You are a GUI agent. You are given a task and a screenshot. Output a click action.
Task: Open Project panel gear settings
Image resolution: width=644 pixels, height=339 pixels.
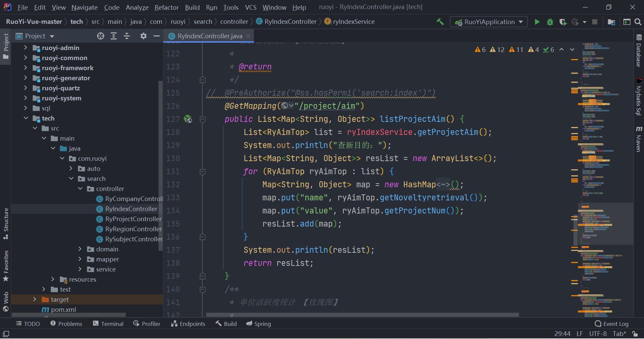[144, 36]
